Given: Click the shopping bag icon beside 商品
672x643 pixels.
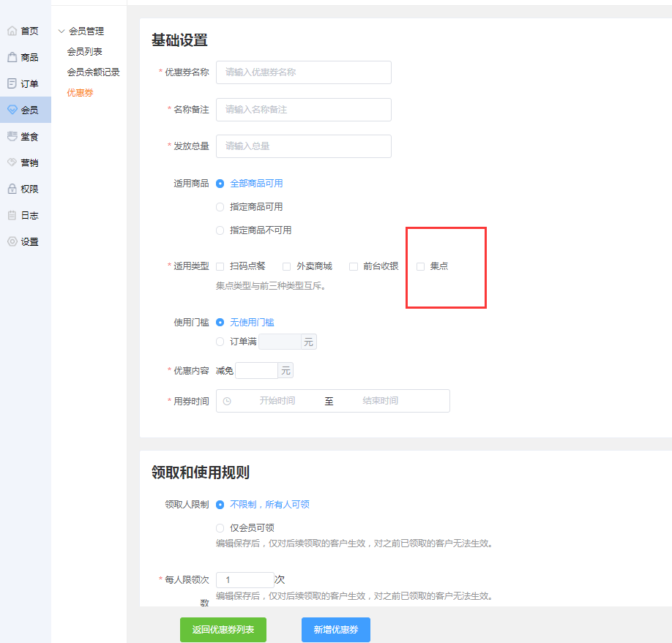Looking at the screenshot, I should tap(12, 57).
